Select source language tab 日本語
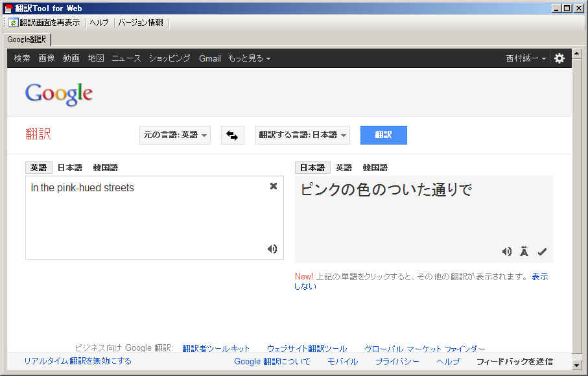This screenshot has width=588, height=376. [x=70, y=167]
